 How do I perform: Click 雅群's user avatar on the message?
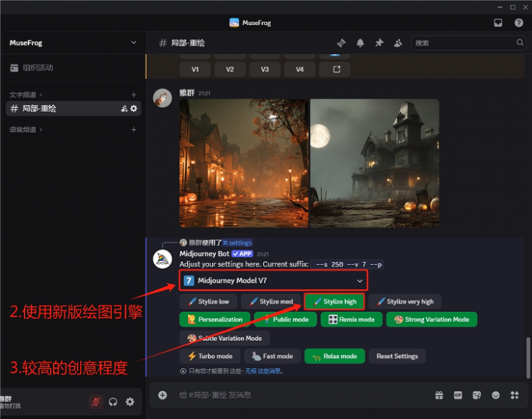163,98
